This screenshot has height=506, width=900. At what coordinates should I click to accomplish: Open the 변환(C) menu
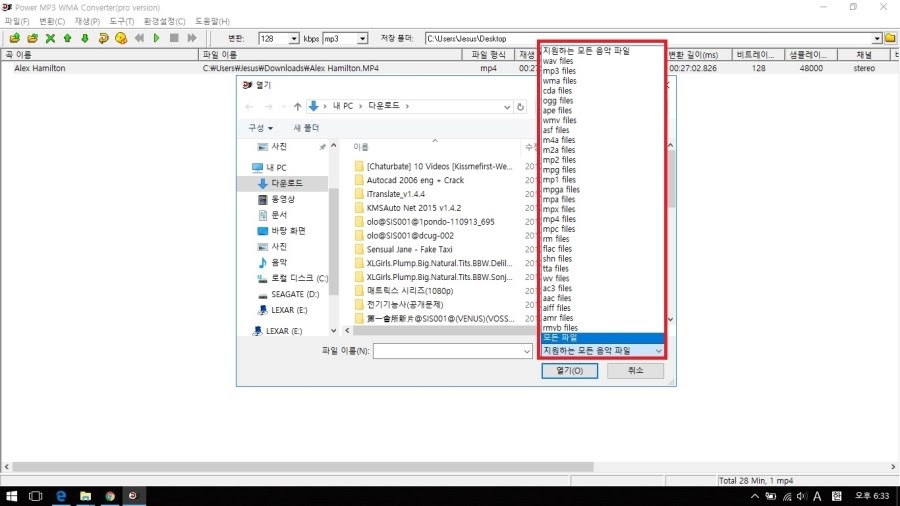point(52,21)
